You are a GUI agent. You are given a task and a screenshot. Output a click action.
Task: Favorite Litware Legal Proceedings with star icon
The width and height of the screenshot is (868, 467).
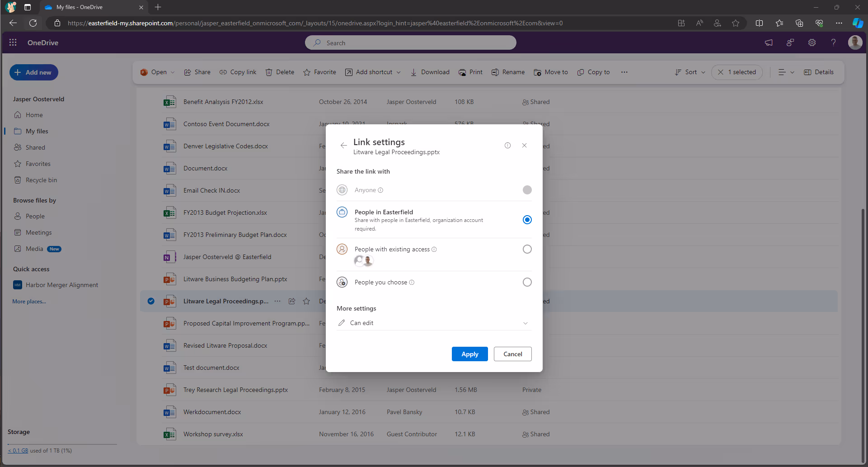pos(306,301)
